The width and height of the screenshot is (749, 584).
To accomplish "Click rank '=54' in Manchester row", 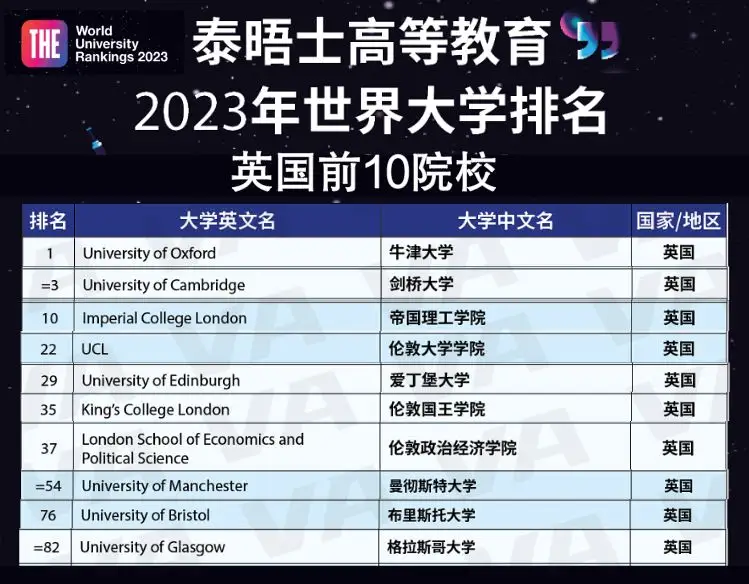I will pyautogui.click(x=48, y=486).
